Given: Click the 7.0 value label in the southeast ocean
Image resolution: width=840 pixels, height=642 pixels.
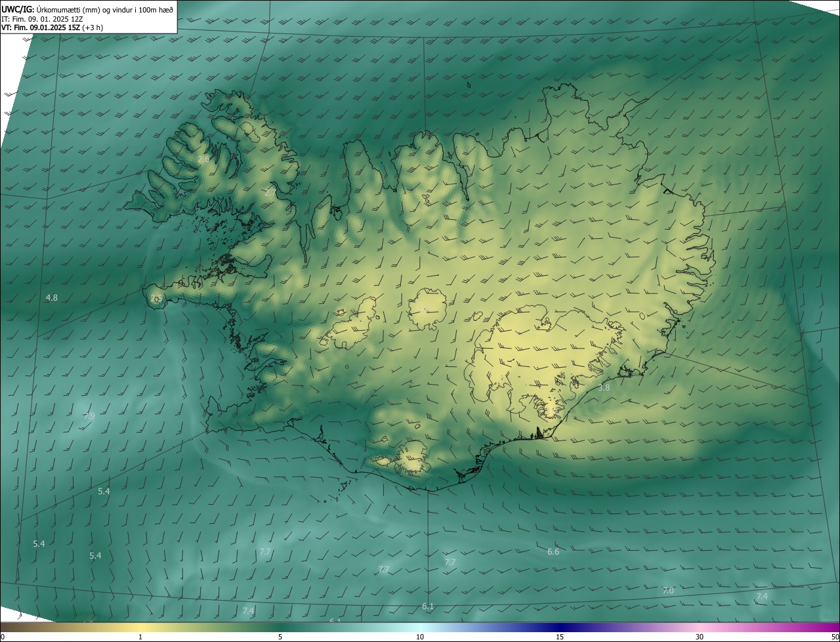Looking at the screenshot, I should pyautogui.click(x=668, y=591).
